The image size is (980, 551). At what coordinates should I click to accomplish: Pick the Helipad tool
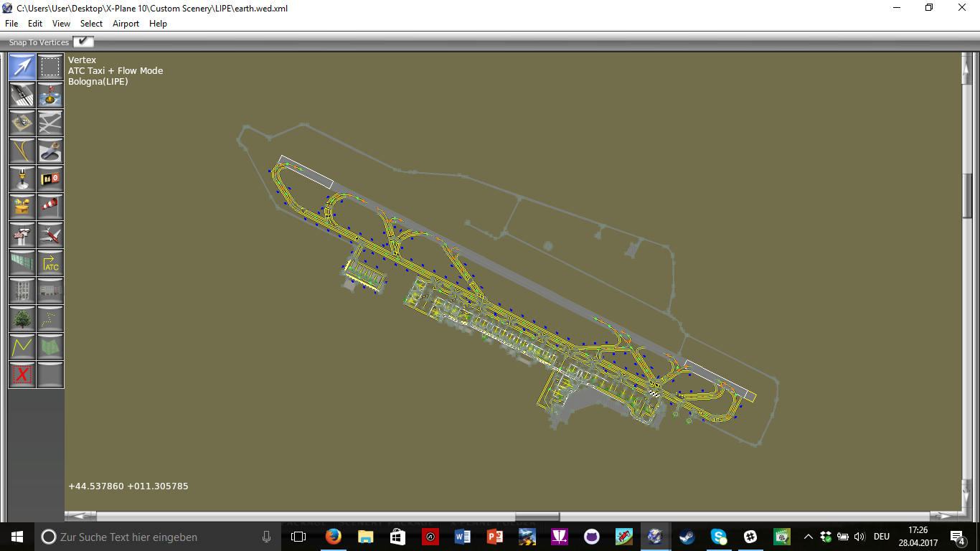[x=22, y=123]
